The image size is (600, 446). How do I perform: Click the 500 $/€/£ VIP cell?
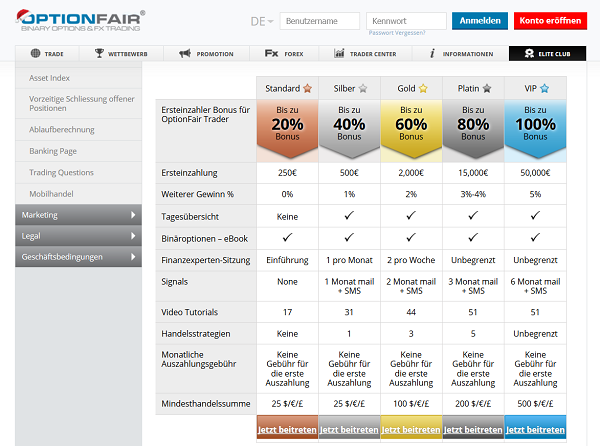click(x=535, y=404)
